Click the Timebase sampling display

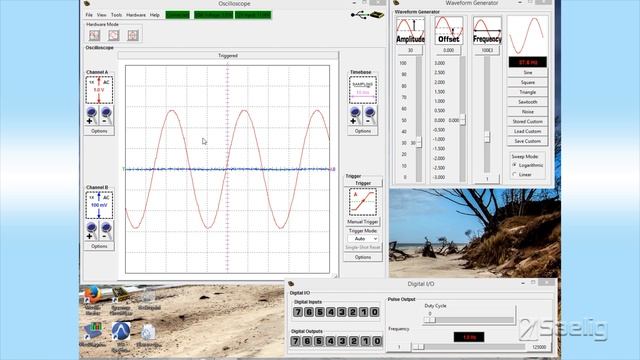tap(362, 89)
